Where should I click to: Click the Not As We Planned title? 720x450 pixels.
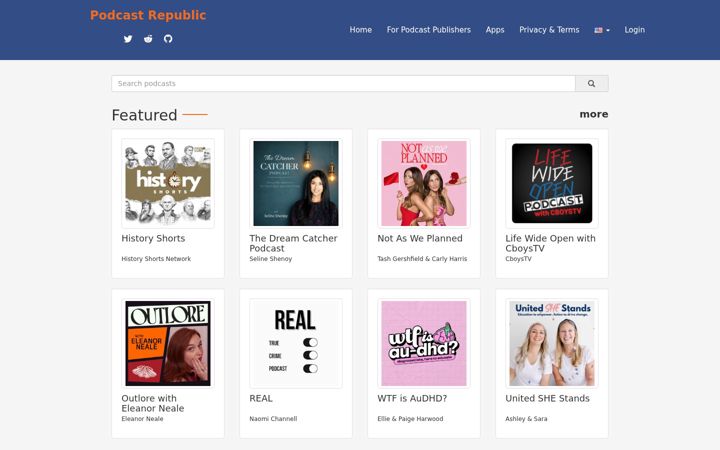[x=420, y=238]
